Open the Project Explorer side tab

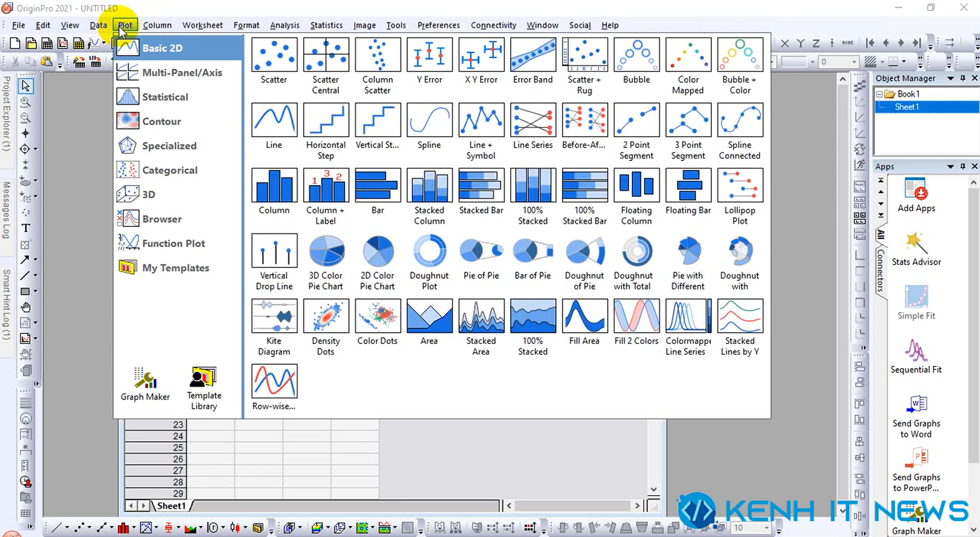pyautogui.click(x=6, y=113)
